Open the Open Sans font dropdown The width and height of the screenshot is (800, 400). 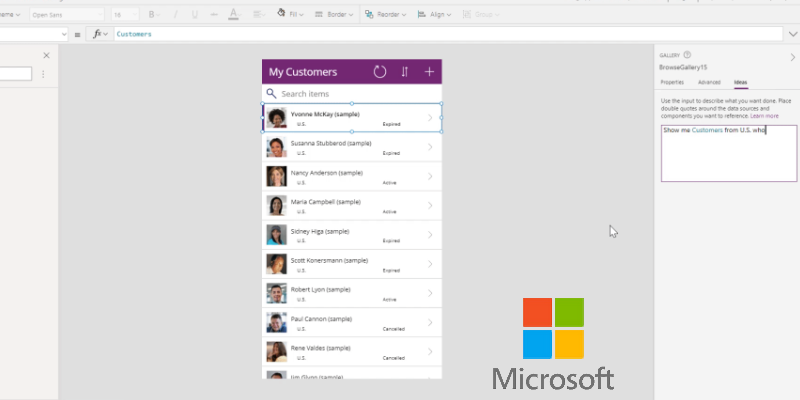(65, 15)
